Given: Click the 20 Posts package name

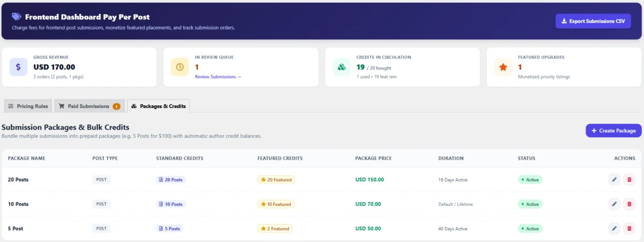Looking at the screenshot, I should click(x=18, y=180).
